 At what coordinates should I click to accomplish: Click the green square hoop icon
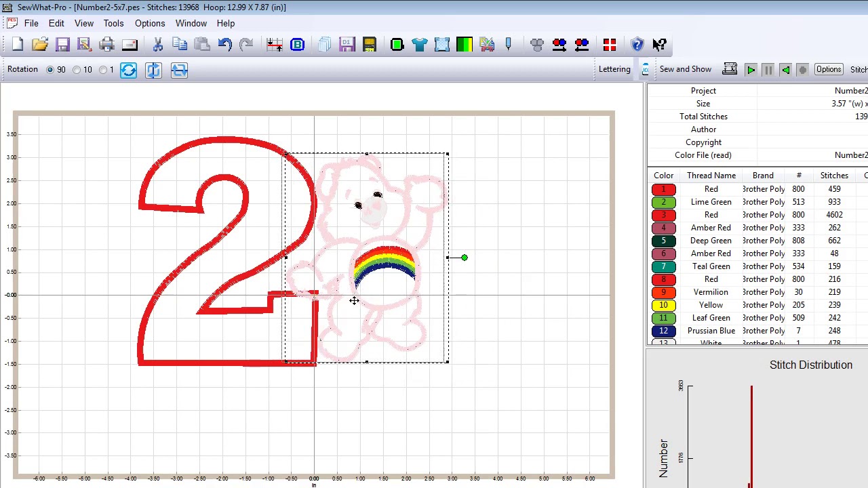click(x=397, y=45)
